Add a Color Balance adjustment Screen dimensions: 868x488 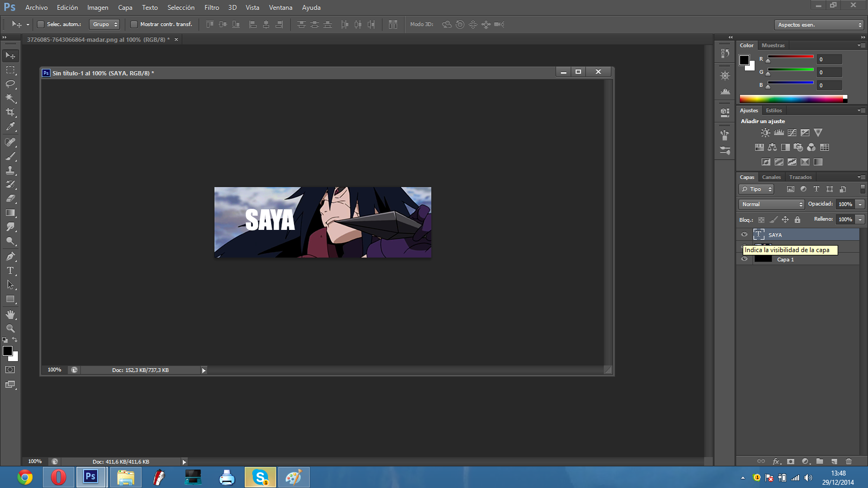pyautogui.click(x=772, y=147)
